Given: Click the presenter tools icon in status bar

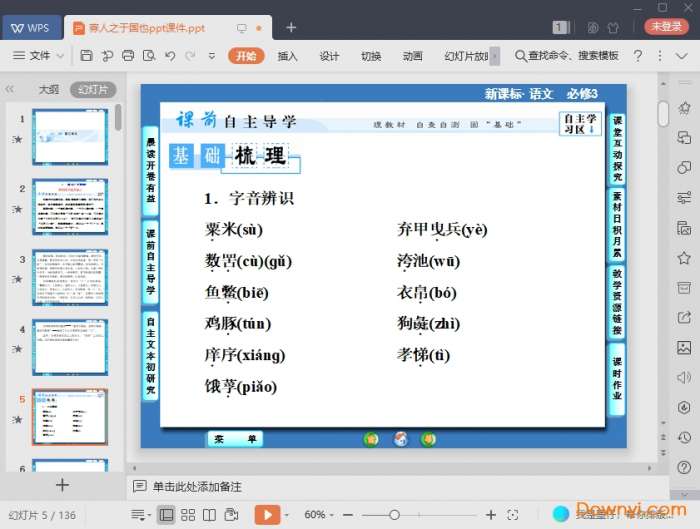Looking at the screenshot, I should click(x=231, y=515).
